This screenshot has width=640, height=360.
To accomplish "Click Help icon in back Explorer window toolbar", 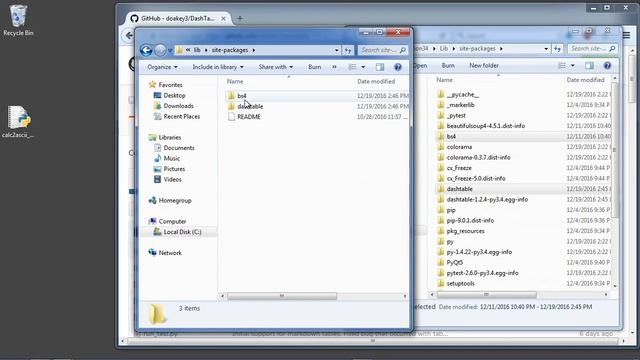I will point(607,65).
